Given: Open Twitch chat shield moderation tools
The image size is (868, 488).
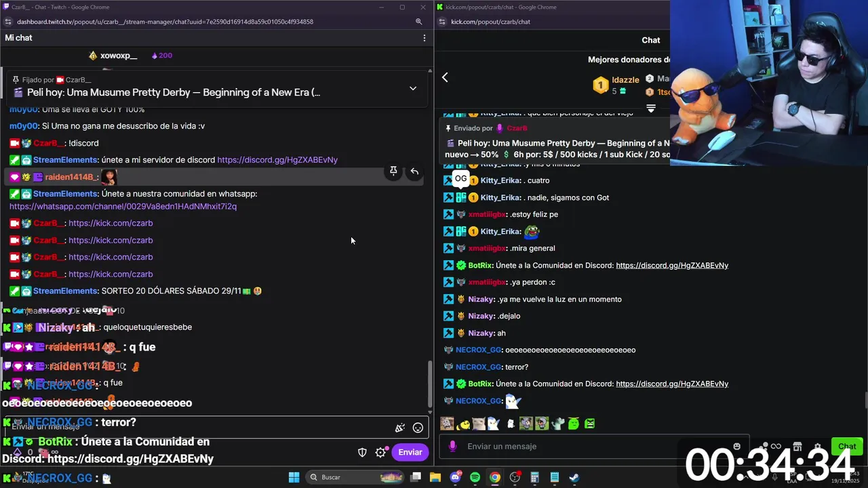Looking at the screenshot, I should coord(362,452).
